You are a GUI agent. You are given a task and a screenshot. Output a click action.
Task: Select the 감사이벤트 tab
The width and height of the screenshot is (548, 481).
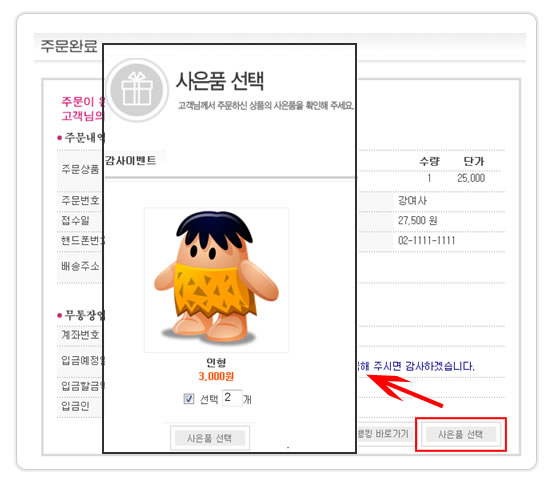[131, 160]
